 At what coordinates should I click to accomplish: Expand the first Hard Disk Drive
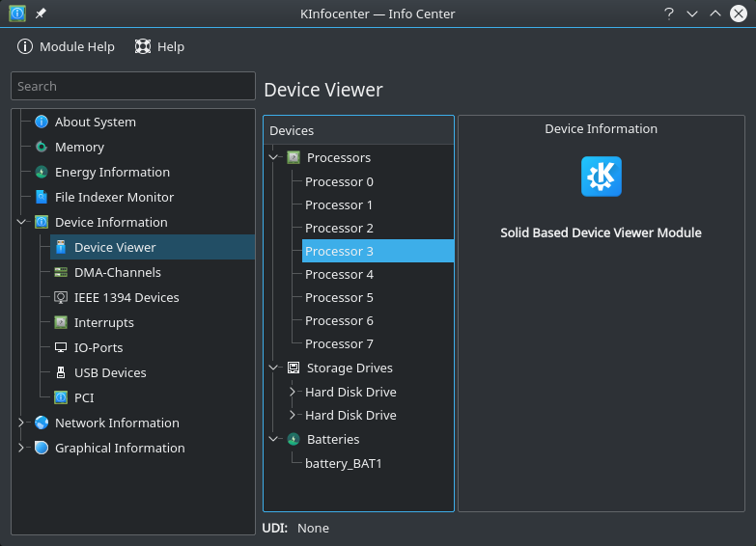294,393
